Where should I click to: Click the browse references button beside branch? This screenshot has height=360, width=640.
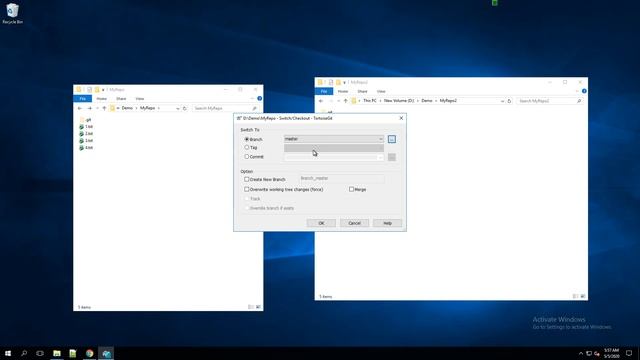click(392, 139)
